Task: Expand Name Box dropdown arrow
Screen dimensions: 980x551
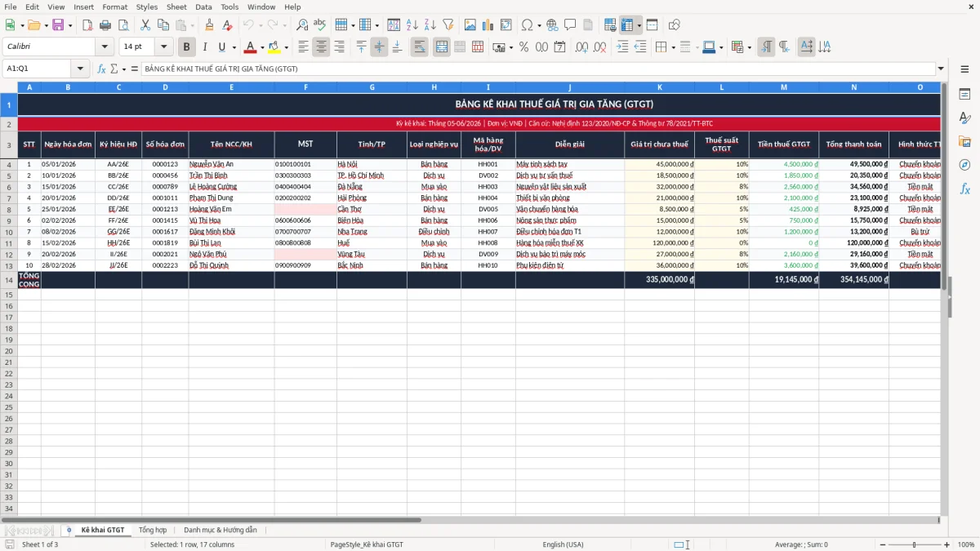Action: (x=81, y=69)
